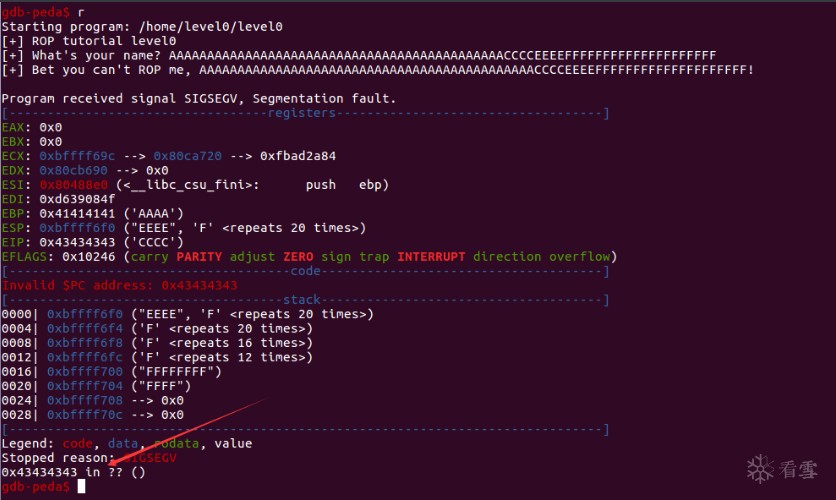Click the EBP register label
836x500 pixels.
[12, 213]
